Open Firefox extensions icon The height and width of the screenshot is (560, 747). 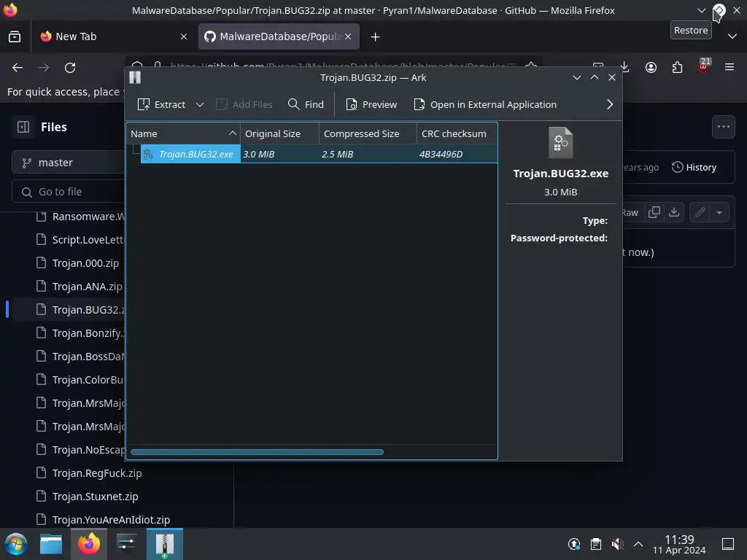(677, 68)
